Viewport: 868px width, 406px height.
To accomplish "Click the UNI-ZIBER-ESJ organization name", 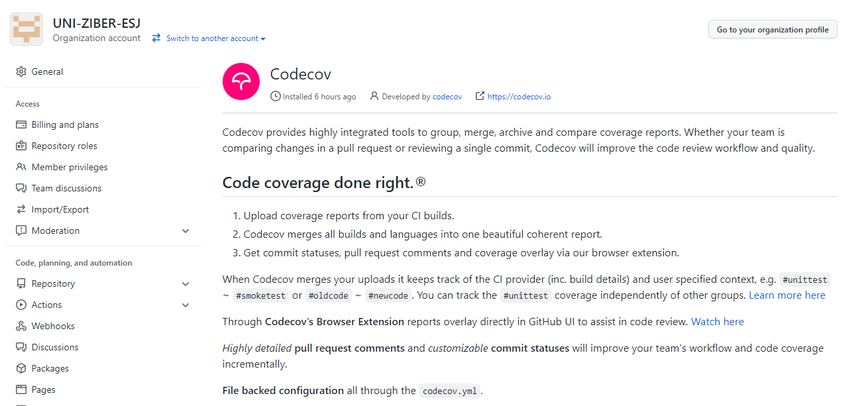I will [97, 24].
